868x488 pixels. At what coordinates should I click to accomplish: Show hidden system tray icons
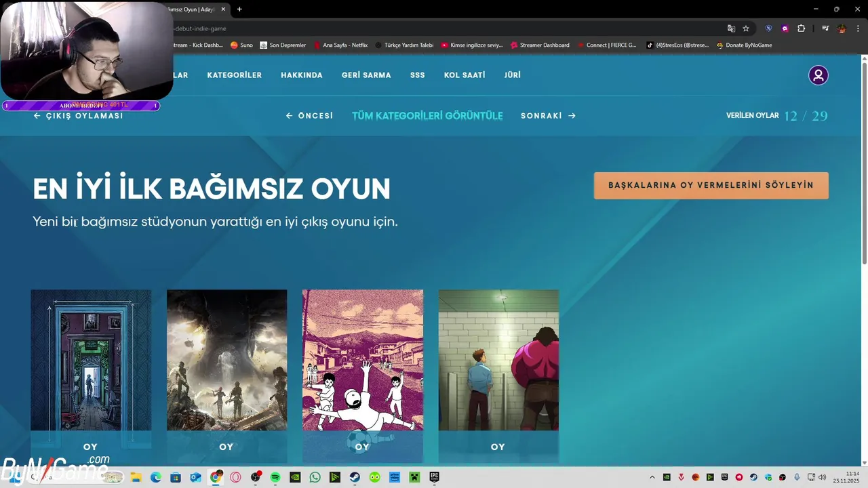coord(652,477)
